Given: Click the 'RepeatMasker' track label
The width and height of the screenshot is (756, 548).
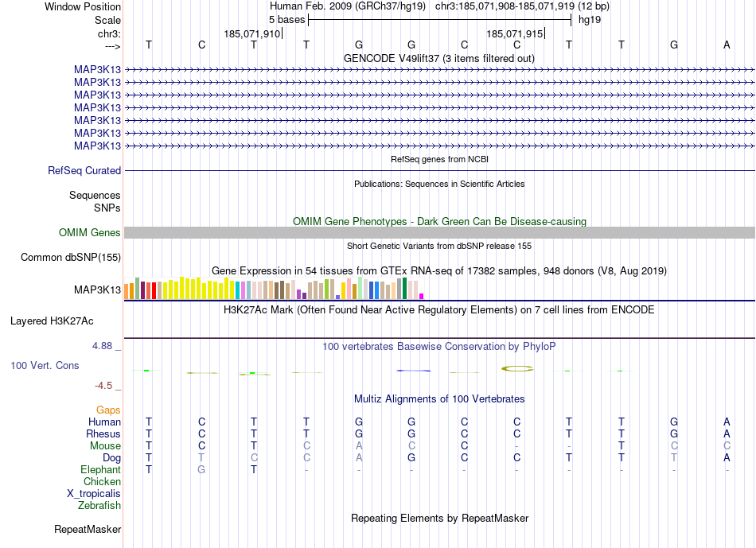Looking at the screenshot, I should click(88, 529).
